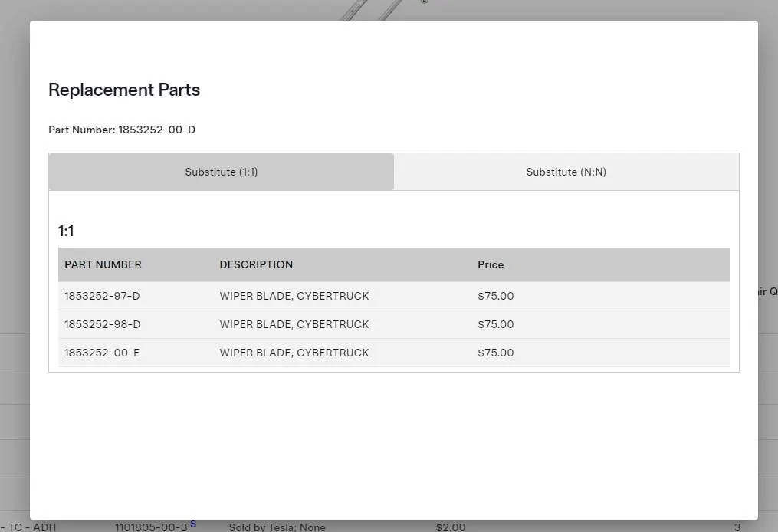The width and height of the screenshot is (778, 532).
Task: Click the S substitute marker beside 1101805-00-B
Action: (193, 524)
